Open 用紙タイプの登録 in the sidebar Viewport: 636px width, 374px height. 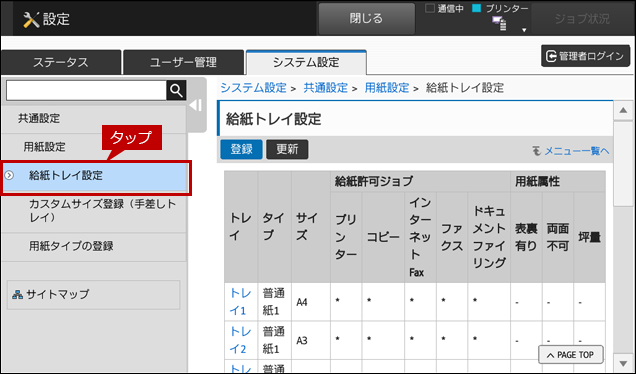tap(94, 246)
